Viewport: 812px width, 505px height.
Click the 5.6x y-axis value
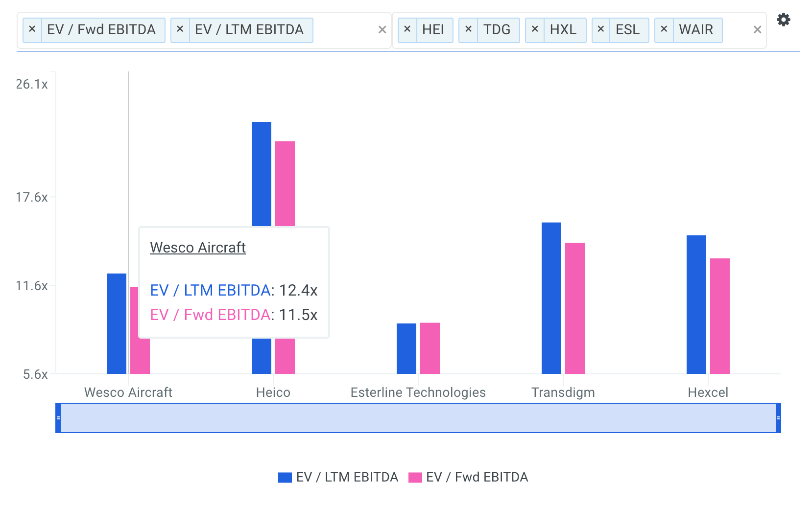click(36, 374)
